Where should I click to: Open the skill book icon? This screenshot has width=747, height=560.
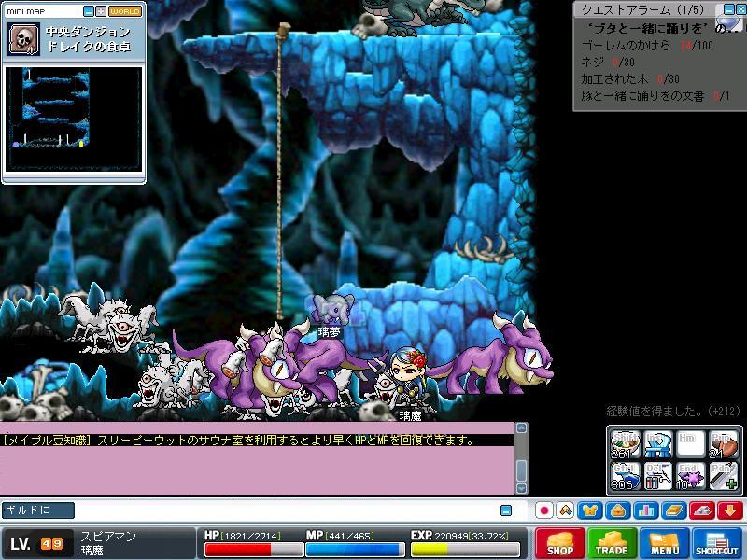(x=674, y=511)
